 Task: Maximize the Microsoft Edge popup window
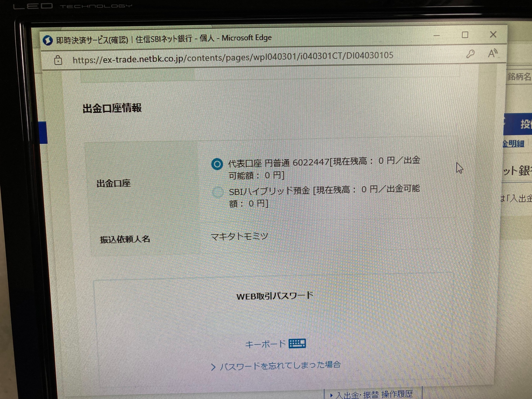point(465,35)
